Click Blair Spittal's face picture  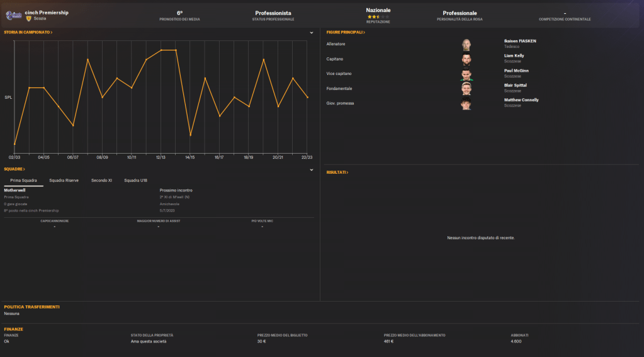click(x=466, y=88)
